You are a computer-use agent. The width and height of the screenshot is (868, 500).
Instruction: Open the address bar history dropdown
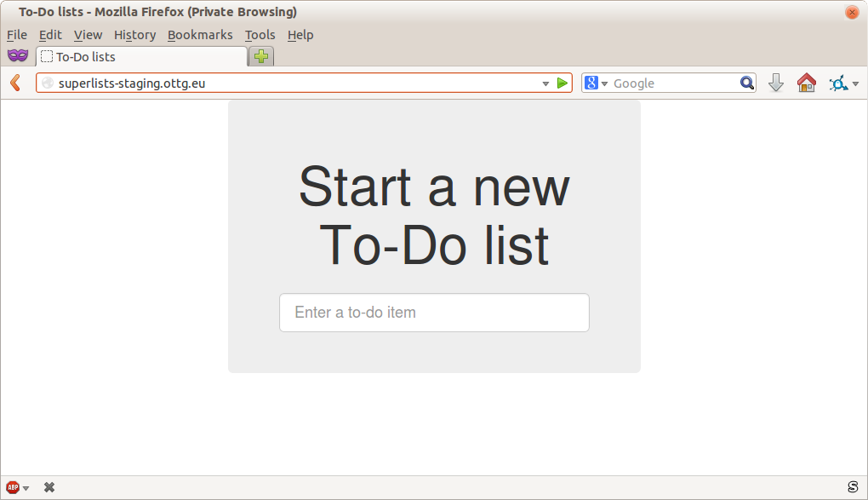coord(545,83)
